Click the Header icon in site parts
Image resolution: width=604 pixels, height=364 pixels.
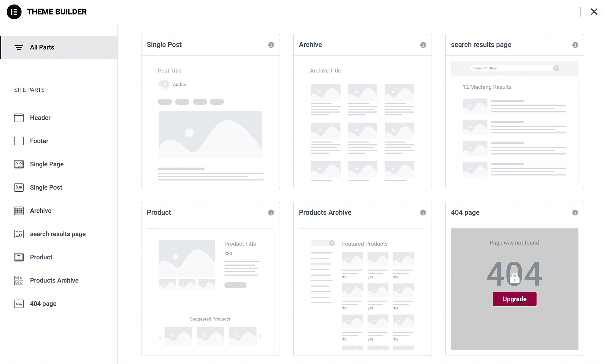(x=18, y=118)
